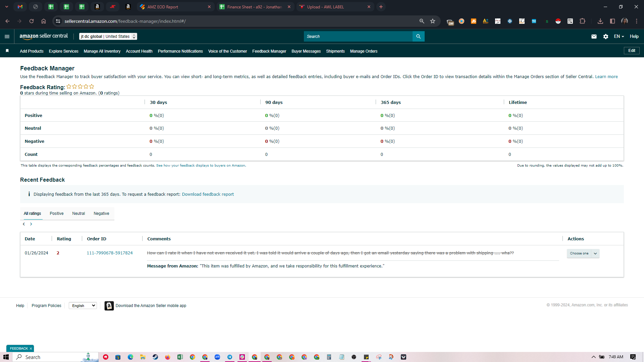Close the FEEDBACK badge with its X
Image resolution: width=644 pixels, height=362 pixels.
click(x=31, y=349)
